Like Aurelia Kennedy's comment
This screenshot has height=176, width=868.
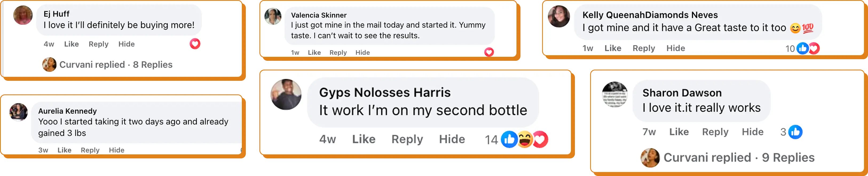[64, 150]
